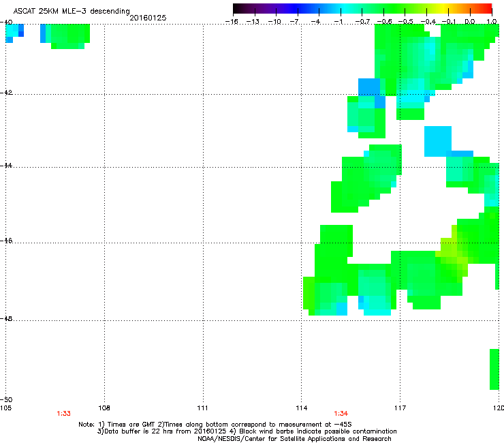This screenshot has height=443, width=504.
Task: Click the -1 color scale label
Action: click(x=338, y=22)
